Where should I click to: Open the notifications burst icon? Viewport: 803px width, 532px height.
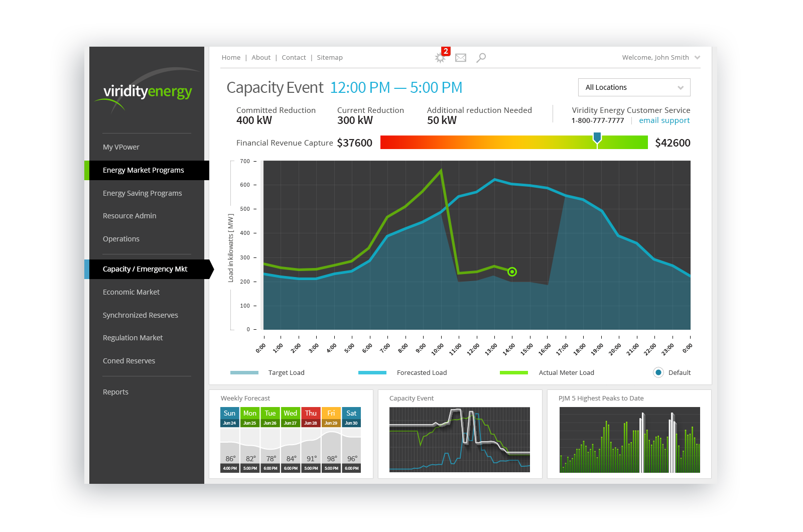pyautogui.click(x=440, y=58)
